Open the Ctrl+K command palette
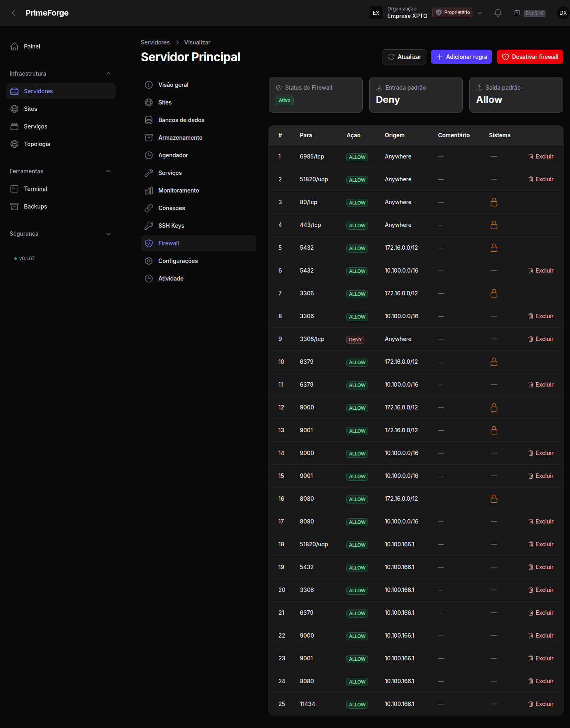Image resolution: width=570 pixels, height=728 pixels. [530, 13]
